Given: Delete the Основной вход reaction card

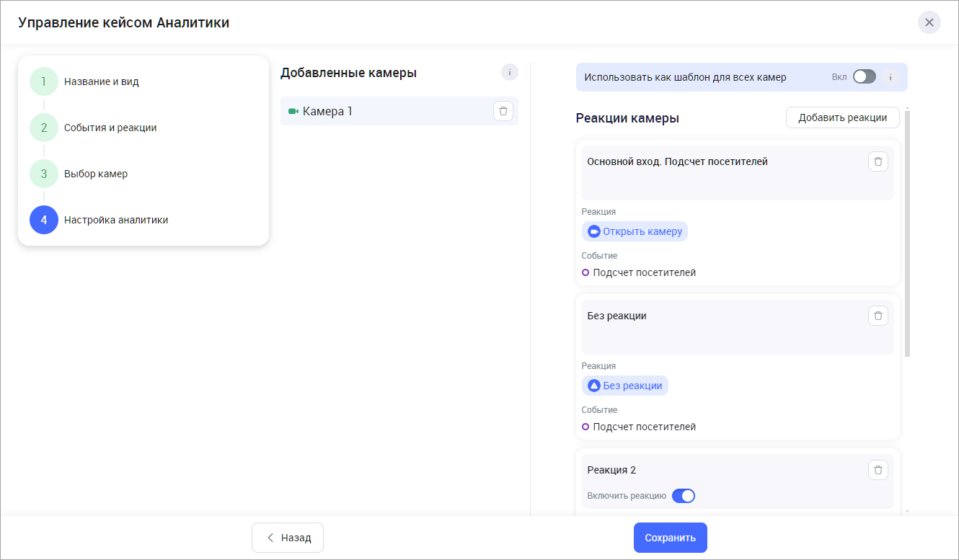Looking at the screenshot, I should (878, 161).
